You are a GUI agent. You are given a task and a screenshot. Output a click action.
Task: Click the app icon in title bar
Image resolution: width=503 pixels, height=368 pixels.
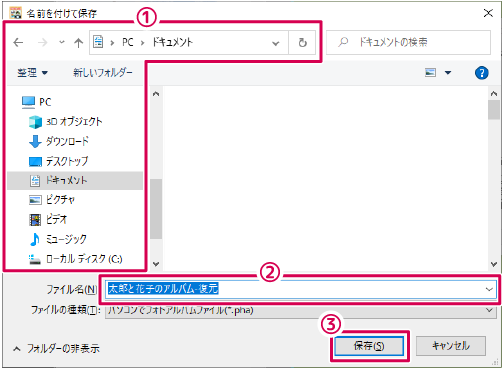pos(15,13)
